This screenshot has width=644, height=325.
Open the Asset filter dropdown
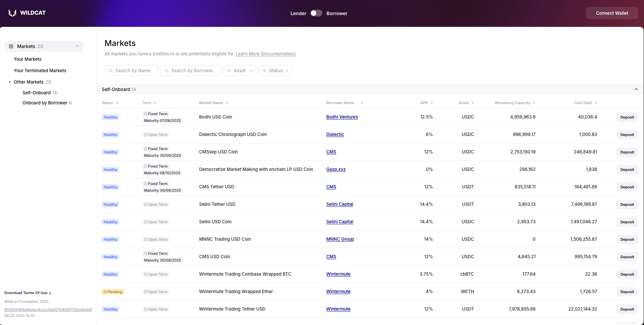239,71
